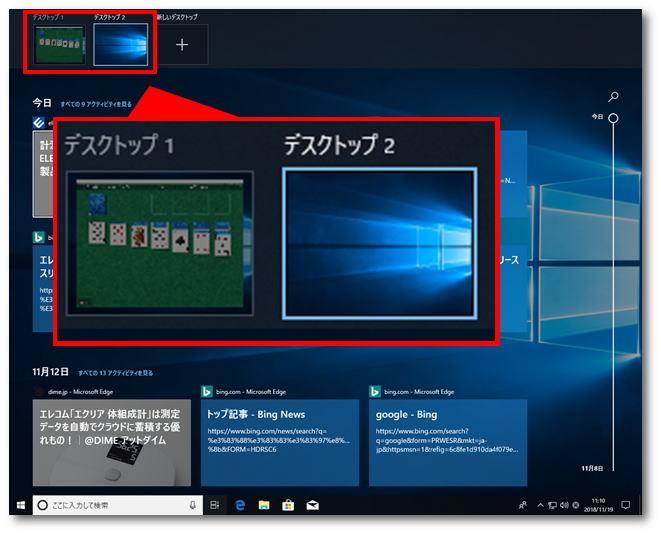Click the dime.jp - Microsoft Edge card header

[80, 392]
